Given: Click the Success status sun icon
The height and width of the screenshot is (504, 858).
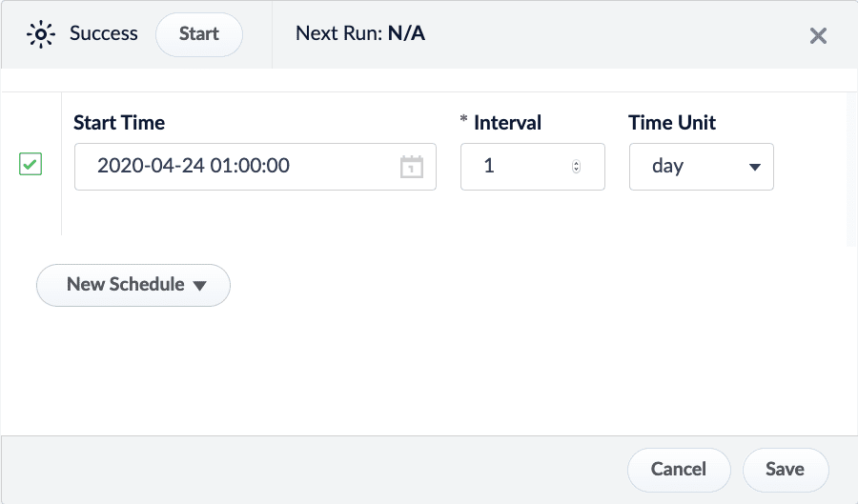Looking at the screenshot, I should [41, 34].
